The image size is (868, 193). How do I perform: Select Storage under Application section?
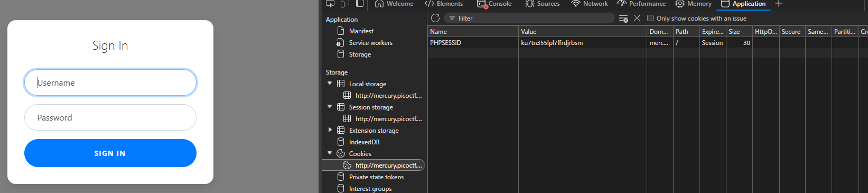pyautogui.click(x=360, y=54)
